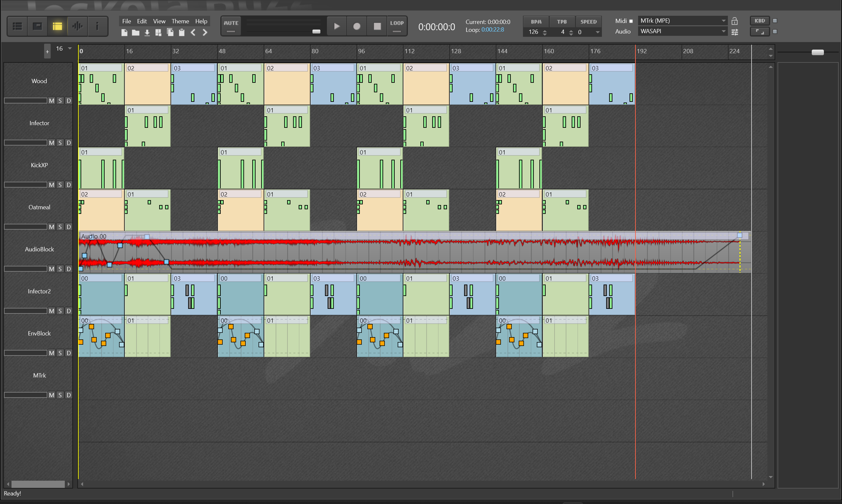Click the paste clipboard icon

coord(182,33)
